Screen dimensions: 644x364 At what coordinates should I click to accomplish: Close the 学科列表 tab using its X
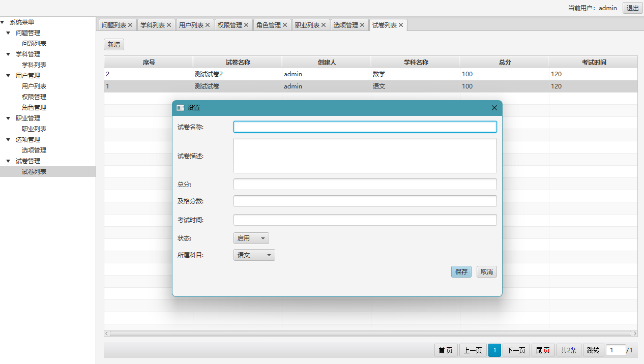click(169, 25)
